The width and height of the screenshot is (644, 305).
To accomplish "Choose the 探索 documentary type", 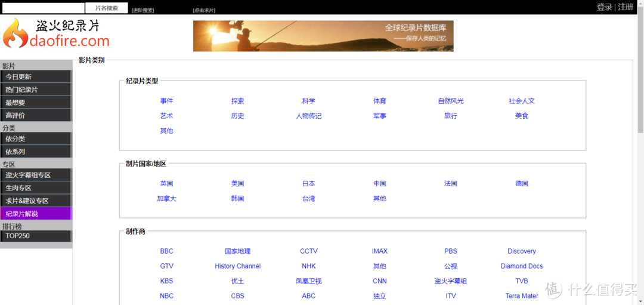I will coord(238,101).
